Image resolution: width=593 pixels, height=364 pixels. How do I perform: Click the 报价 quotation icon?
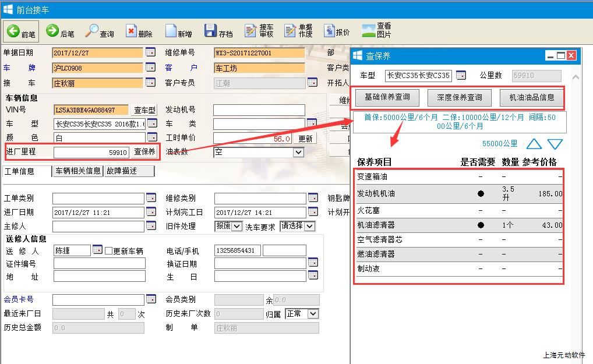tap(329, 31)
